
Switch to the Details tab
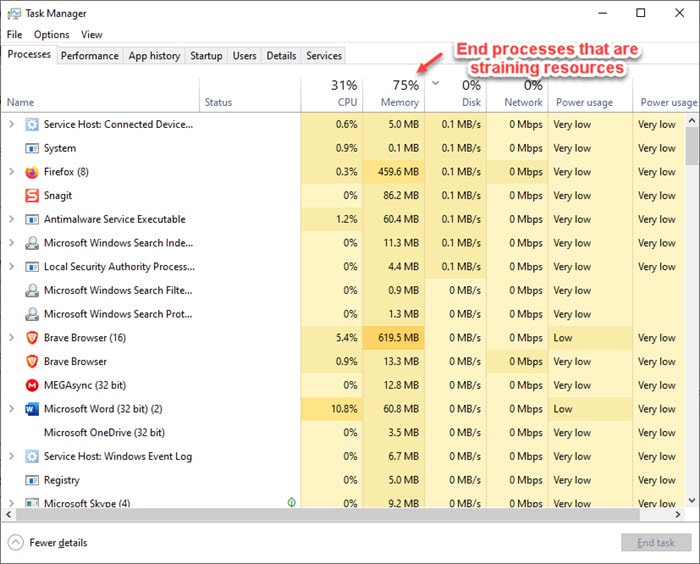pos(281,55)
